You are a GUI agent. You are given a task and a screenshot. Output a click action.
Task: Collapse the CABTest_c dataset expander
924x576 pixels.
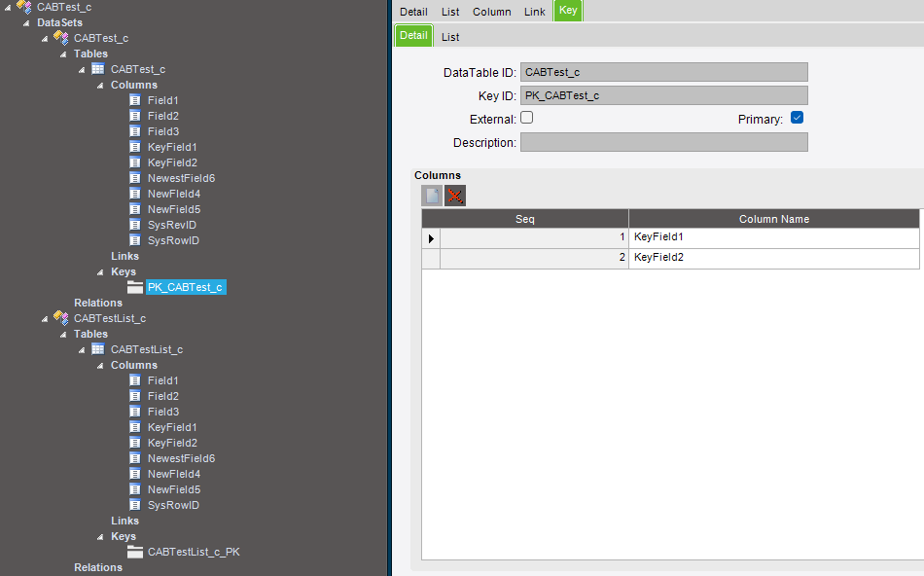(x=45, y=39)
